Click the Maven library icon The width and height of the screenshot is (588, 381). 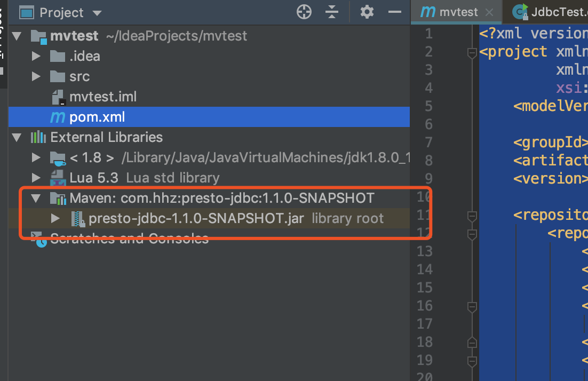click(x=58, y=199)
